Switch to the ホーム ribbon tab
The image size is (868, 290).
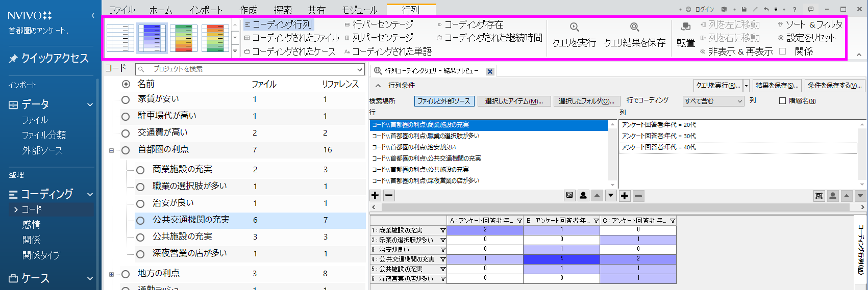click(x=161, y=10)
